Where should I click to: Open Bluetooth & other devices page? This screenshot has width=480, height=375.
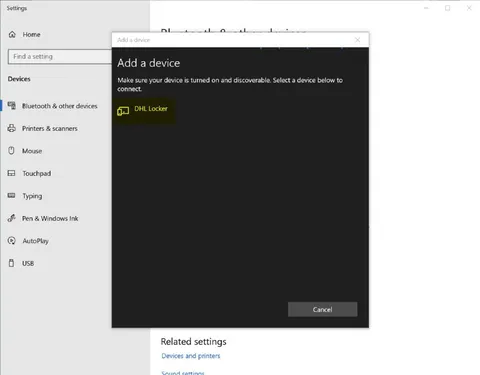coord(60,106)
